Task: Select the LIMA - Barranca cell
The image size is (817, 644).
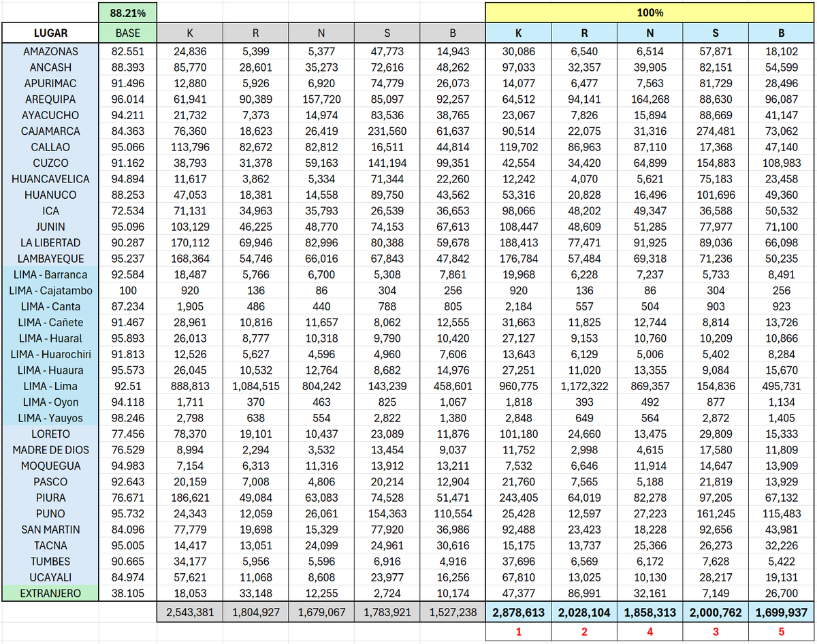Action: [x=50, y=274]
